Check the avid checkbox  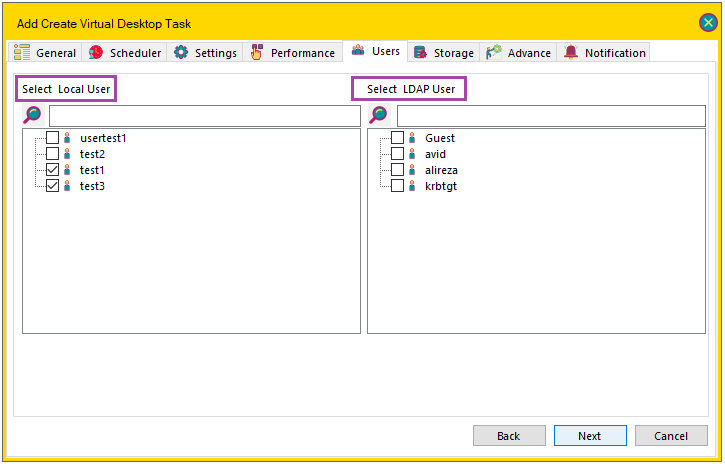pyautogui.click(x=398, y=153)
